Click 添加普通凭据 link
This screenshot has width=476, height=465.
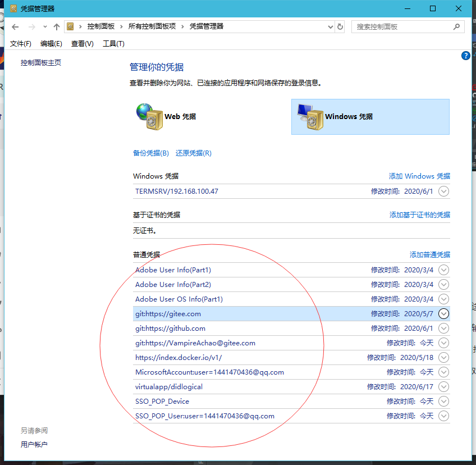[429, 254]
